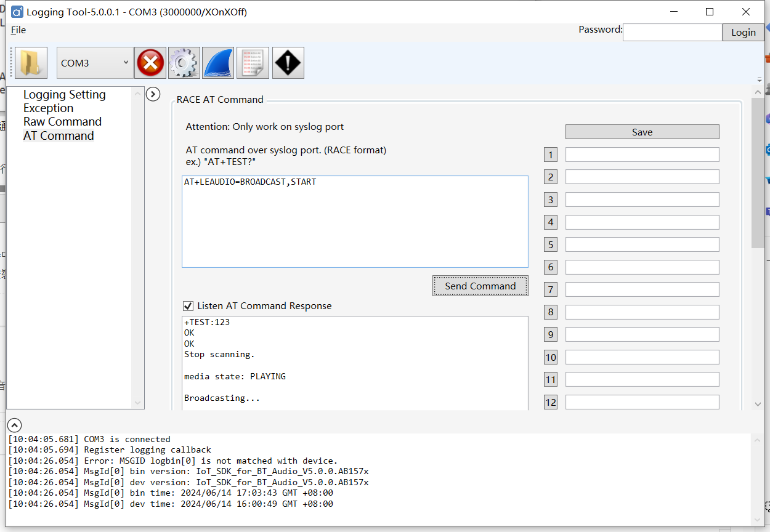The height and width of the screenshot is (532, 770).
Task: Click the Login button
Action: (x=743, y=33)
